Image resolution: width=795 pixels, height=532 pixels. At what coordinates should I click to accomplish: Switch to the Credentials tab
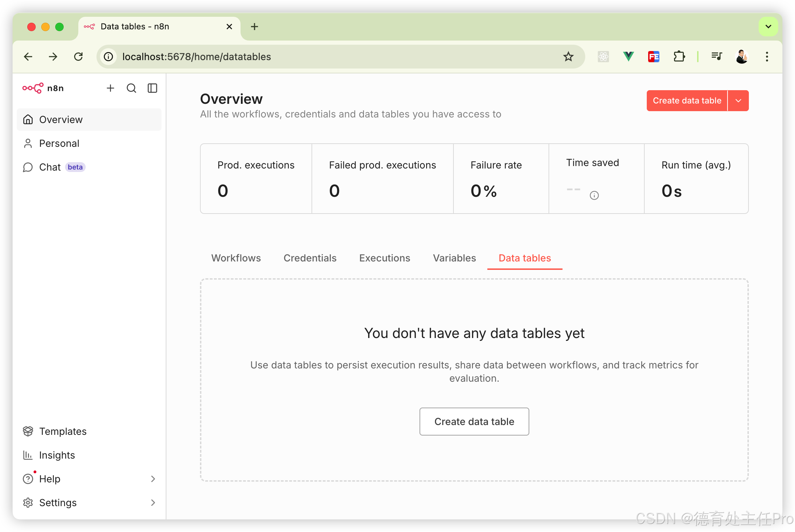310,258
